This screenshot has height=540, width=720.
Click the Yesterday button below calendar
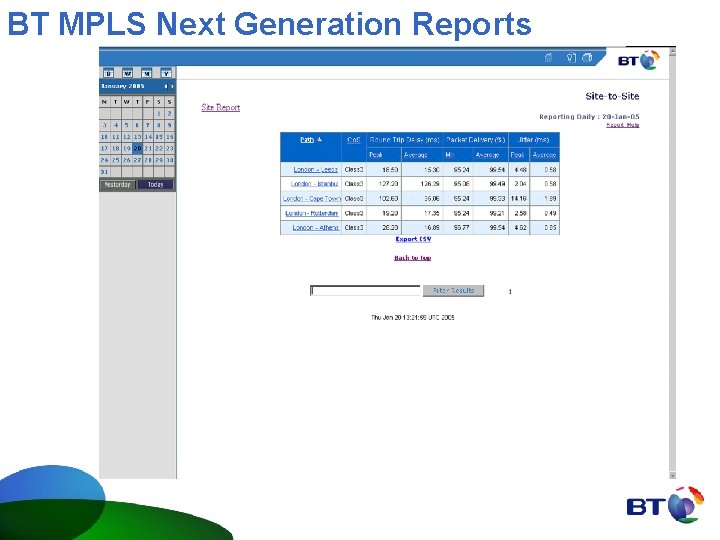point(118,185)
